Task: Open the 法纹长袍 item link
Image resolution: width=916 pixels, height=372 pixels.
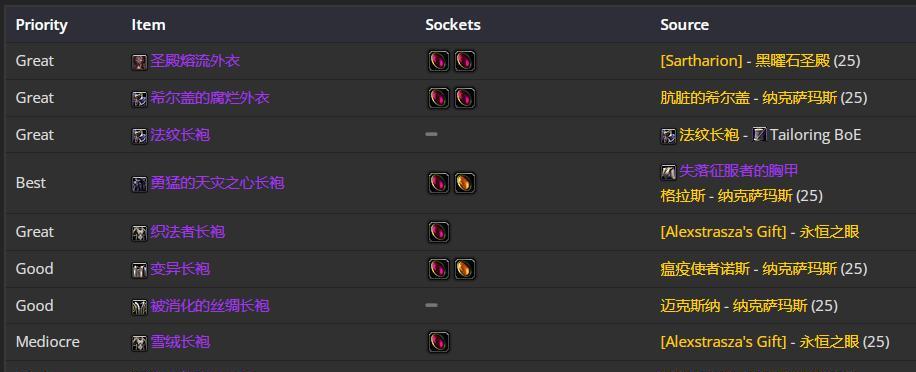Action: click(x=180, y=135)
